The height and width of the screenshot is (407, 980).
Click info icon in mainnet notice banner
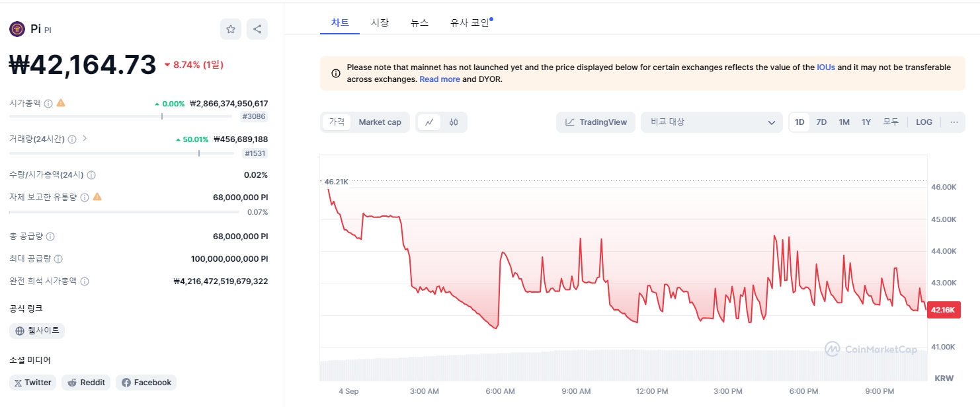point(336,73)
